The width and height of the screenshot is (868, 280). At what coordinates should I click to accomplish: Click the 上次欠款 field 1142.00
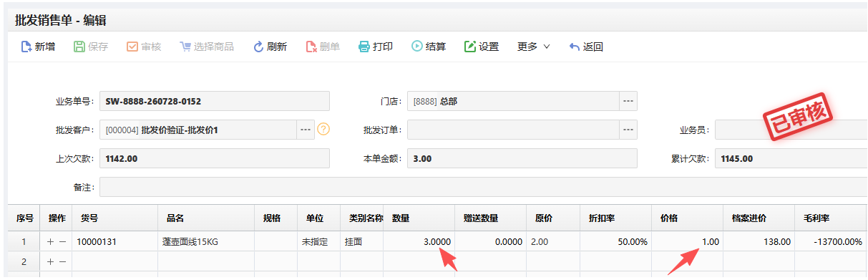pyautogui.click(x=215, y=158)
